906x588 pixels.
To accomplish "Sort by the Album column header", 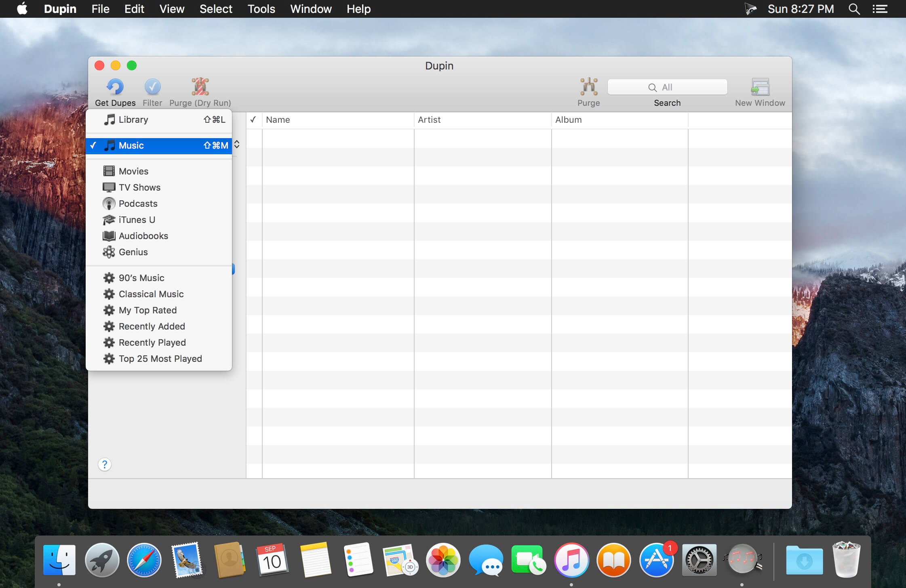I will (619, 120).
